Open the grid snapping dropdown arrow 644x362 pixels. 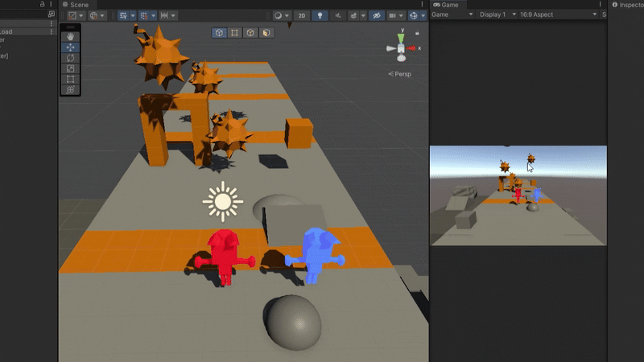point(153,15)
